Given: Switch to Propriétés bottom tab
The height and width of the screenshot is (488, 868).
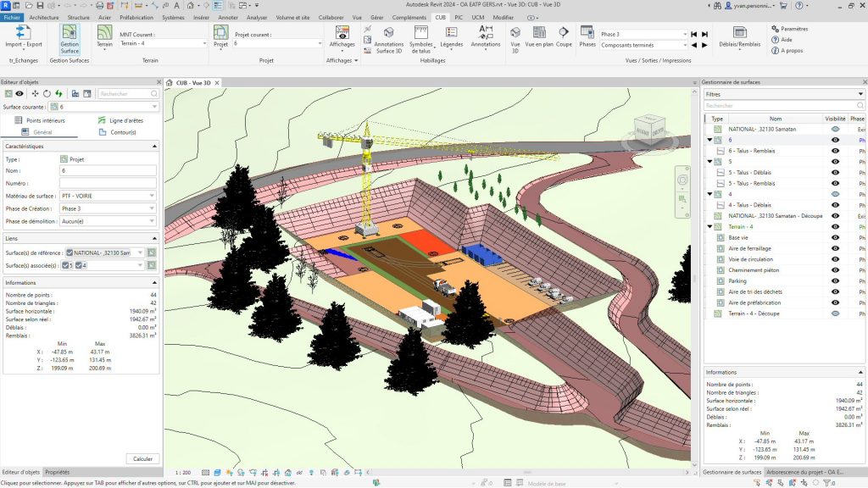Looking at the screenshot, I should coord(58,473).
